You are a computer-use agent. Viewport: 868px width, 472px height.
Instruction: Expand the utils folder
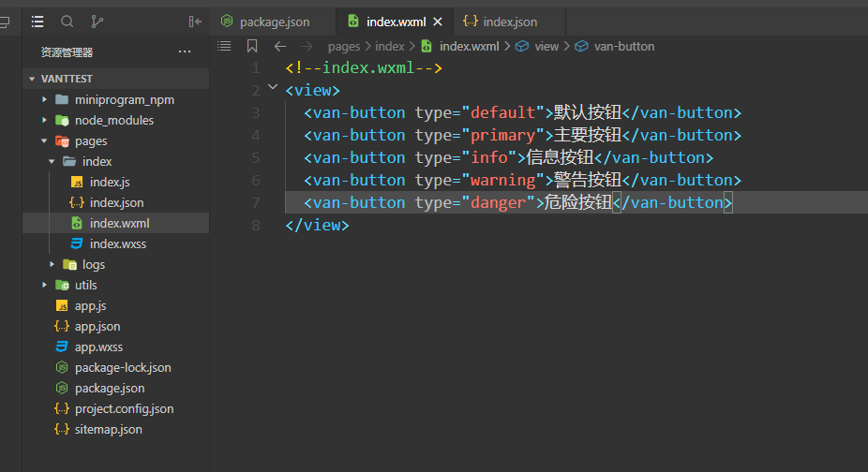point(44,285)
